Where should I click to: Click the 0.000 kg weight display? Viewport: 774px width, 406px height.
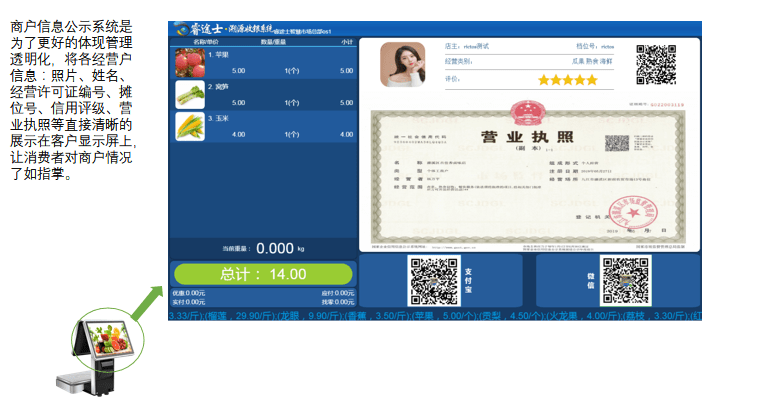pyautogui.click(x=280, y=248)
